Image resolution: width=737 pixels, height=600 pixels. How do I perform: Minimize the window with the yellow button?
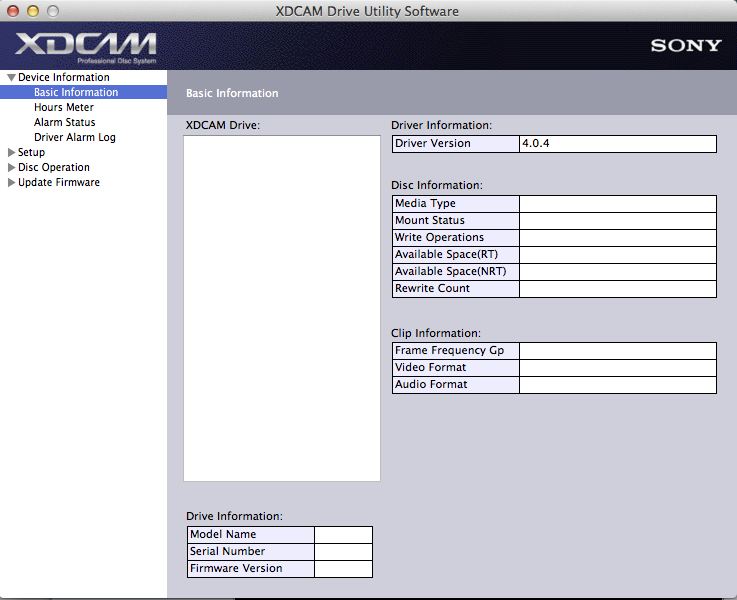[33, 11]
